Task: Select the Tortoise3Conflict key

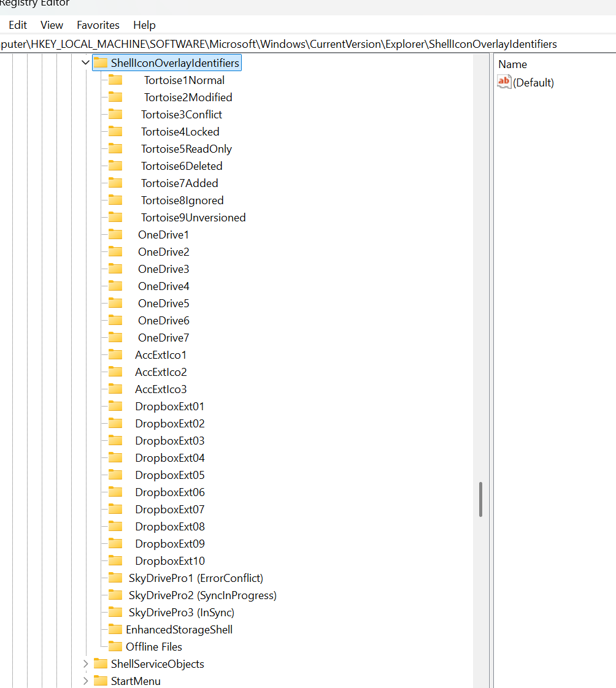Action: tap(182, 115)
